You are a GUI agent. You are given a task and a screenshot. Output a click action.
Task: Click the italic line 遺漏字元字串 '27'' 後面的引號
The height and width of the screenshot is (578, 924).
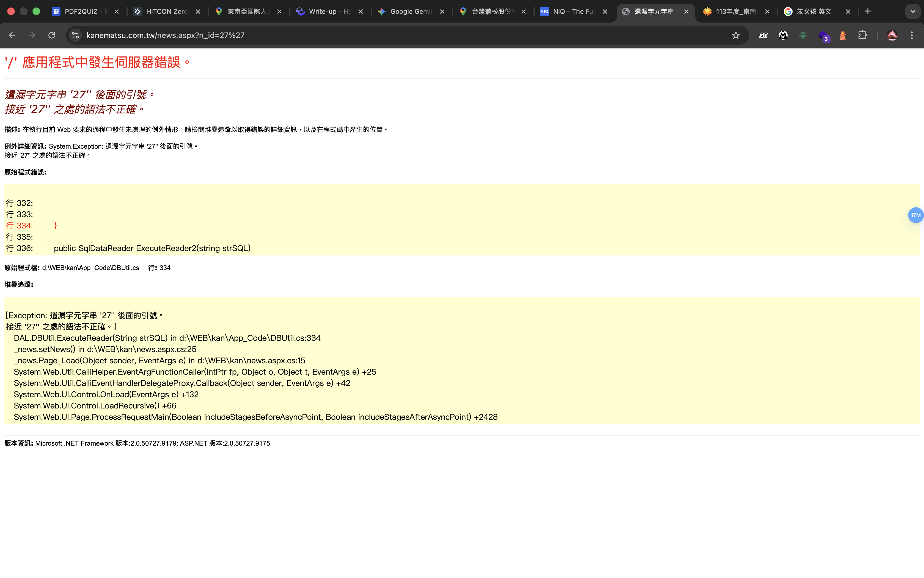tap(80, 94)
